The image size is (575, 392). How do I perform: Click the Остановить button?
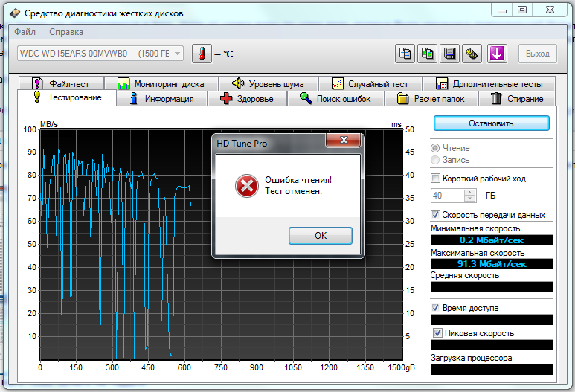(x=492, y=123)
